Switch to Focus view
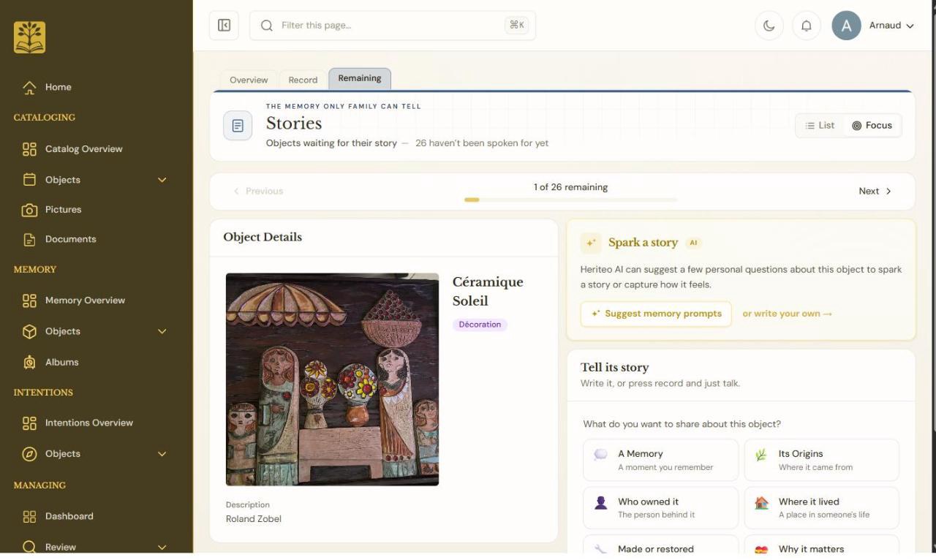 [x=872, y=126]
